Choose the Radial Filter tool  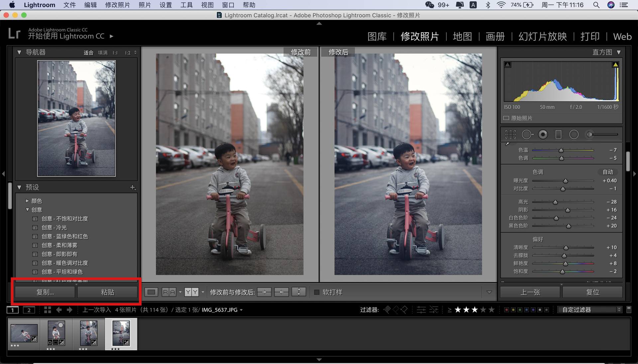574,135
